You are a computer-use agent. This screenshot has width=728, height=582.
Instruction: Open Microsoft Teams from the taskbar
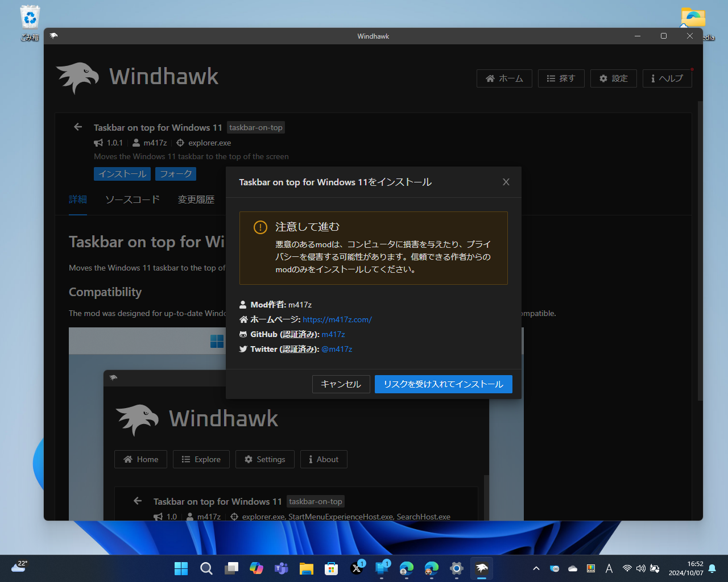(281, 568)
